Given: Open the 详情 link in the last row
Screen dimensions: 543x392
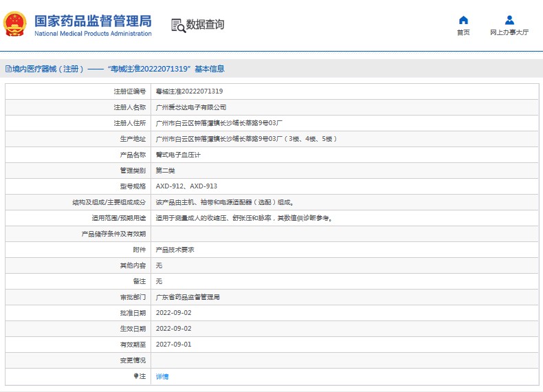Looking at the screenshot, I should (162, 376).
